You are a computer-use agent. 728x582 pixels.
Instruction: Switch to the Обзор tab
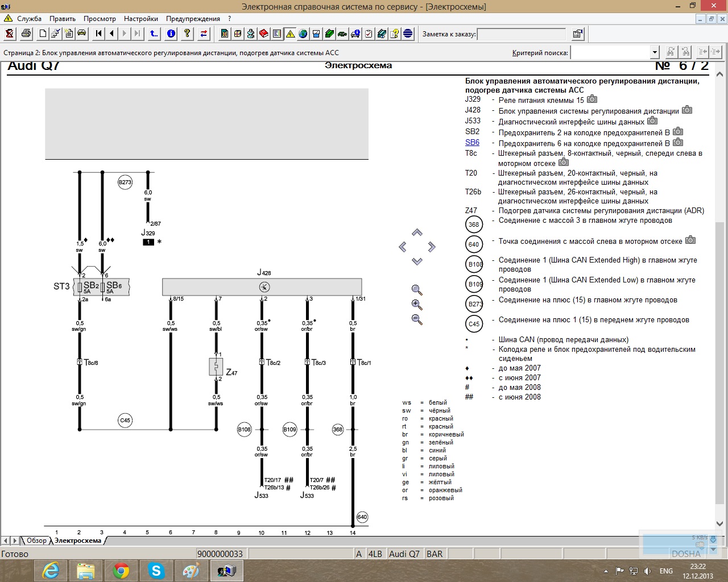[x=36, y=541]
